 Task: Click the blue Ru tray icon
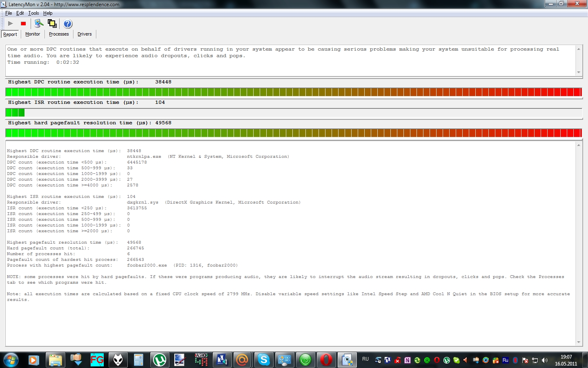tap(506, 360)
